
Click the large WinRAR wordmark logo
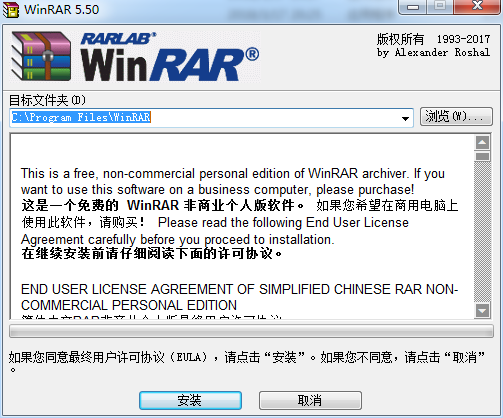169,65
